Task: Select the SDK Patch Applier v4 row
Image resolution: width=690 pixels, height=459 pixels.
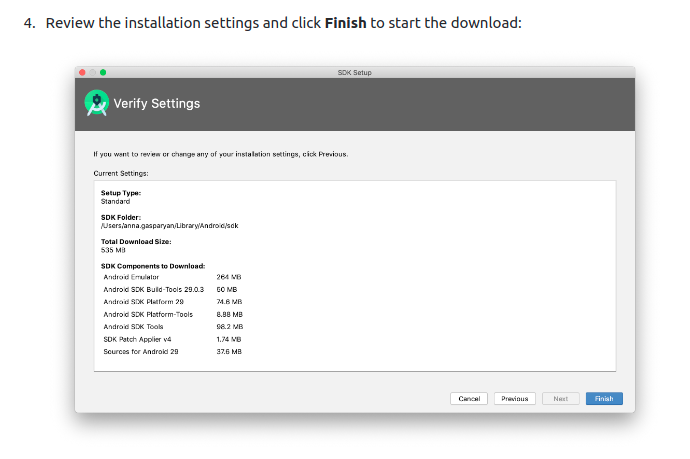Action: [172, 339]
